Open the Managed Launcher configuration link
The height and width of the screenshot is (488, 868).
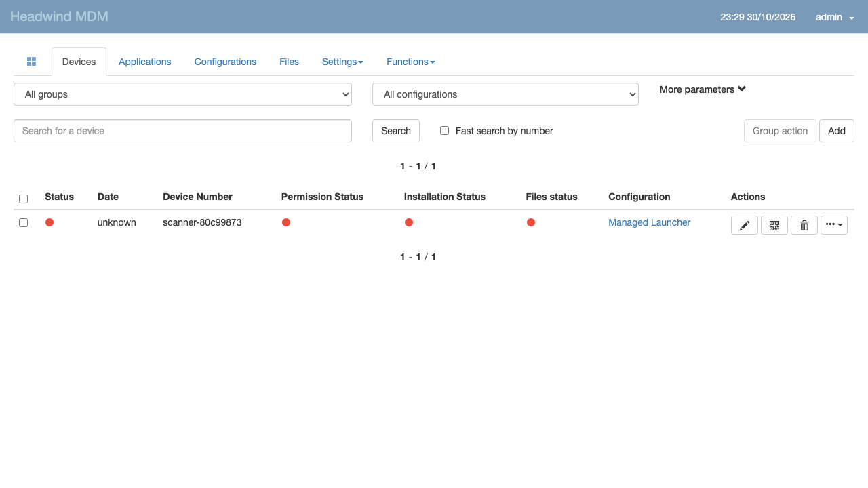tap(650, 222)
